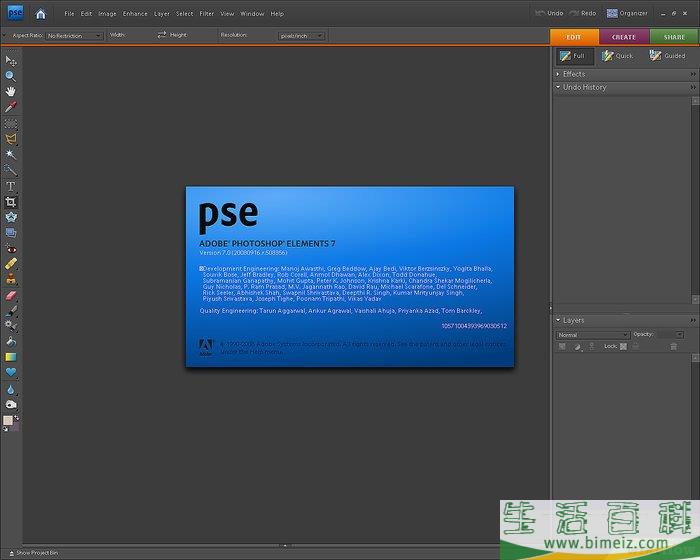
Task: Open the Normal blend mode dropdown
Action: [x=592, y=334]
